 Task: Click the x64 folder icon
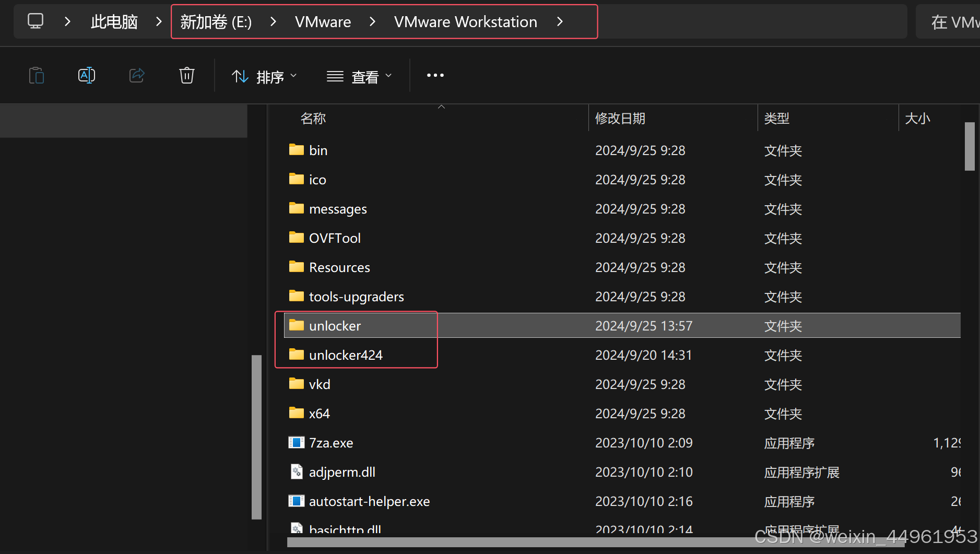[x=297, y=413]
